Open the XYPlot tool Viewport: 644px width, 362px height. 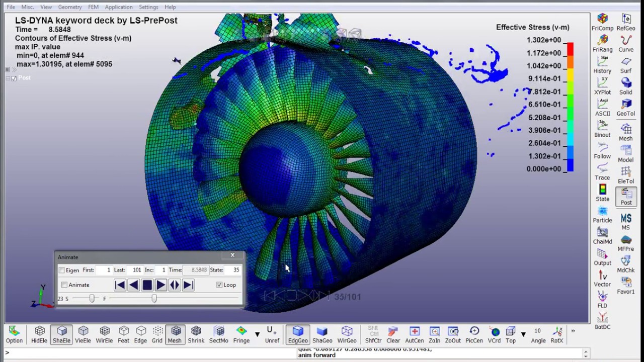[602, 87]
